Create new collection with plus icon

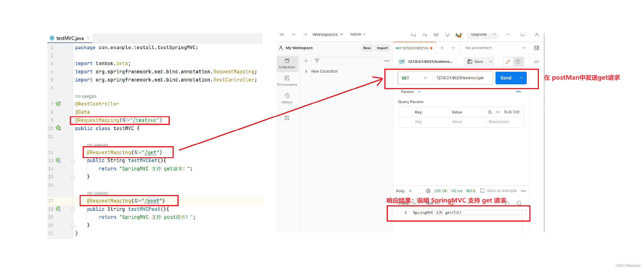[x=306, y=61]
